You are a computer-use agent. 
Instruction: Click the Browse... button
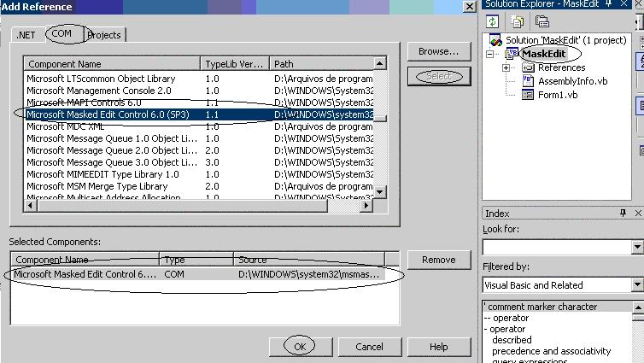(x=439, y=52)
